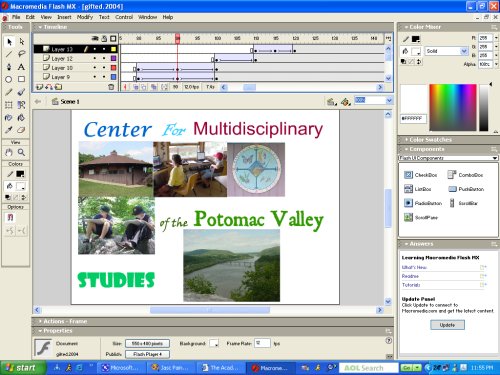Select the Eyedropper tool
The height and width of the screenshot is (375, 500).
[x=9, y=130]
